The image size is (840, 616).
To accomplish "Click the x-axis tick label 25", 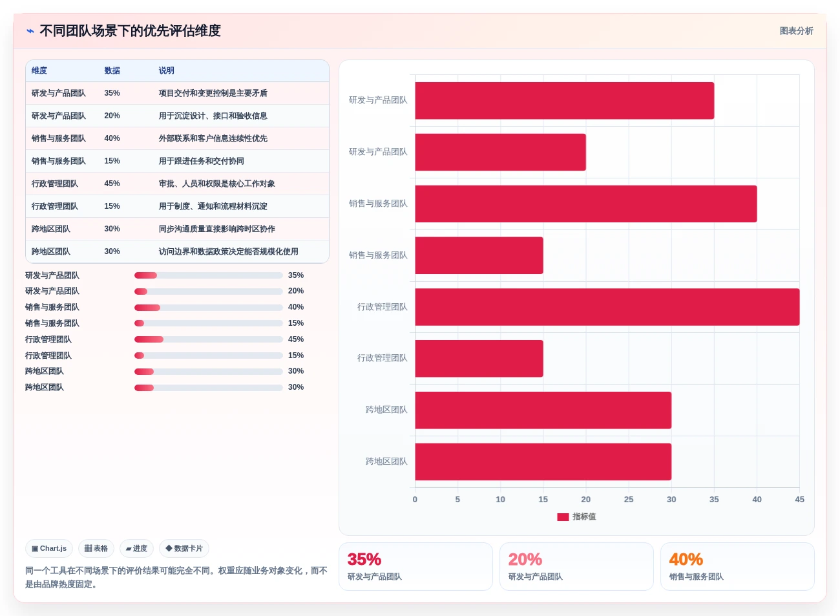I will click(x=629, y=500).
